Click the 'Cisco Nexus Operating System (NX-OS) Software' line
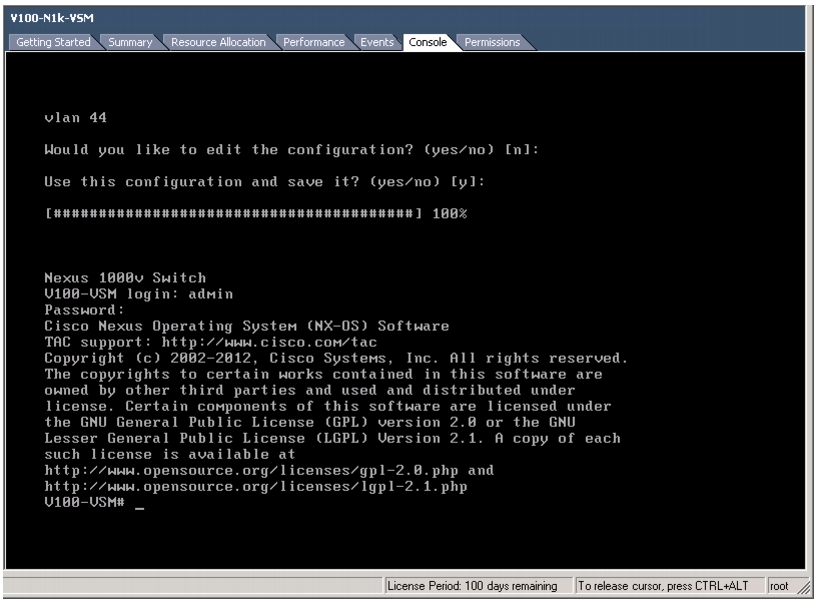This screenshot has height=613, width=816. (247, 326)
